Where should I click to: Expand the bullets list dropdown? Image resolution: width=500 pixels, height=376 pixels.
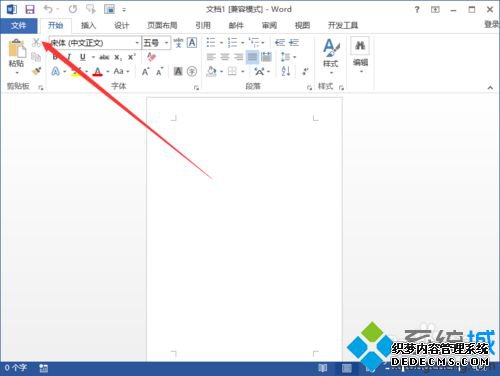[x=221, y=43]
